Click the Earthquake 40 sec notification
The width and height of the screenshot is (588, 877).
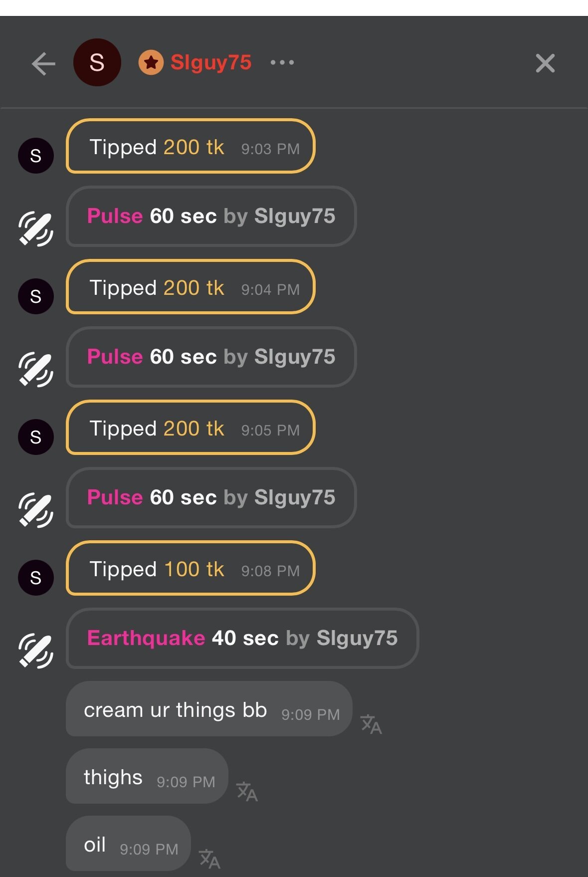click(x=242, y=638)
